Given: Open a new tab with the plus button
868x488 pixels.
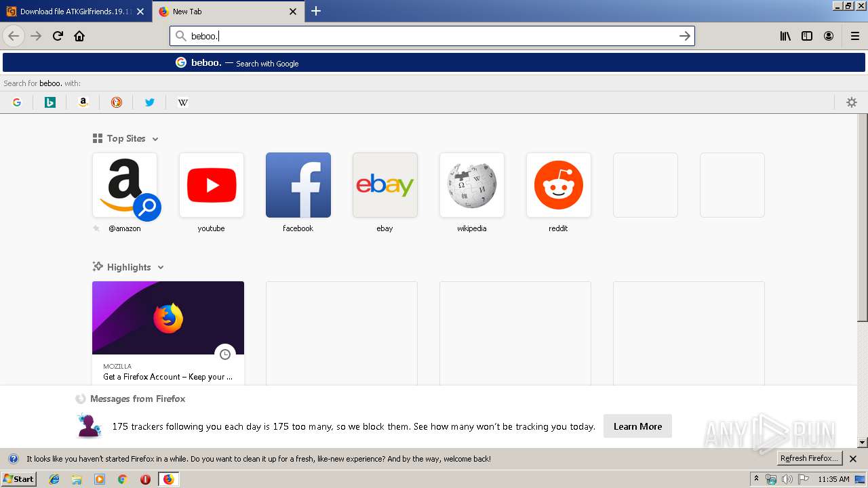Looking at the screenshot, I should (x=316, y=11).
